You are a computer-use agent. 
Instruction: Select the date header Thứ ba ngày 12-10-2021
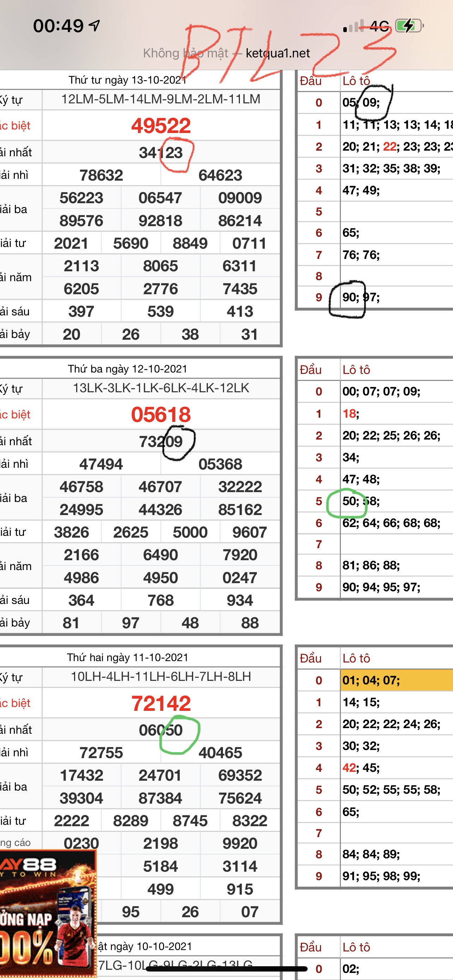tap(127, 369)
